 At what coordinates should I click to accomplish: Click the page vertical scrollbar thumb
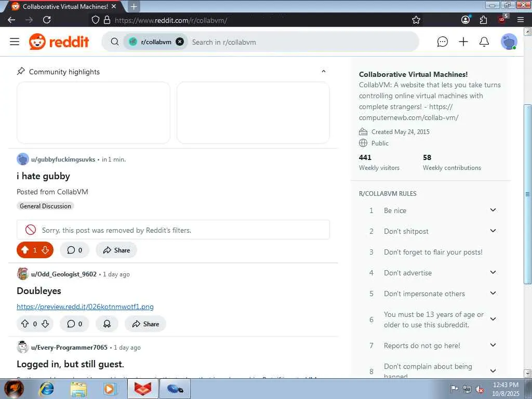(528, 194)
